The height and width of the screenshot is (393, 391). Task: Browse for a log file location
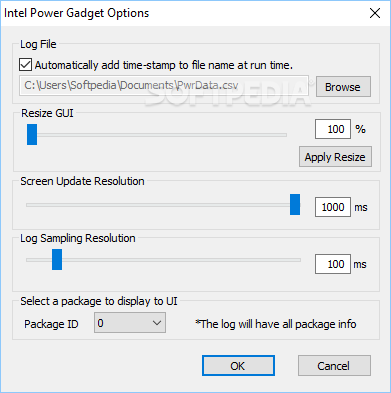(x=343, y=87)
